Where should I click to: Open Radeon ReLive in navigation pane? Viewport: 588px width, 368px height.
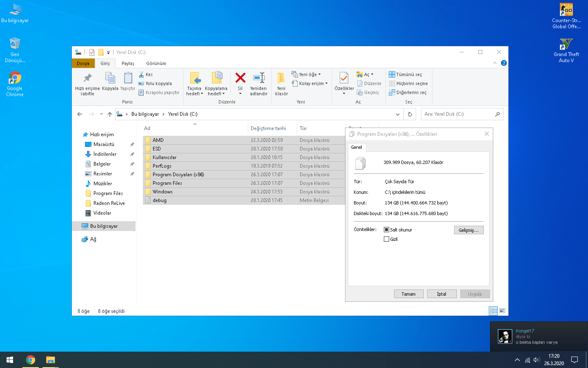click(x=109, y=203)
